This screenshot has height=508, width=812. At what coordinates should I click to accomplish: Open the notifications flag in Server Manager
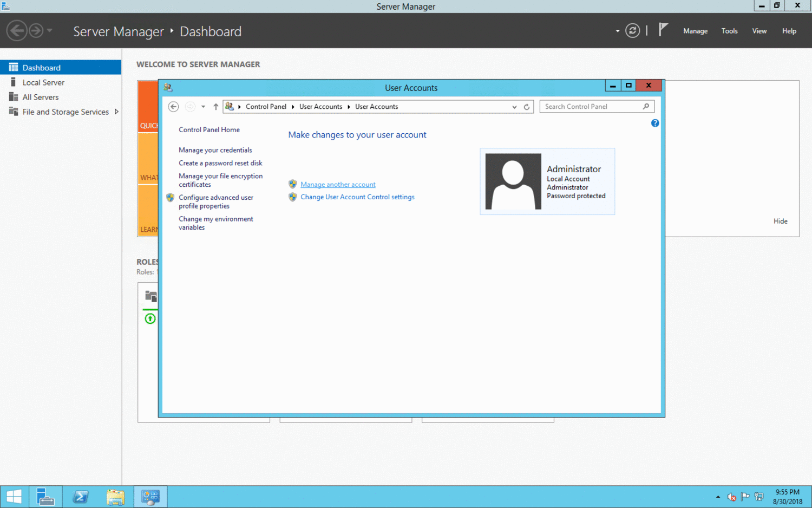point(663,29)
